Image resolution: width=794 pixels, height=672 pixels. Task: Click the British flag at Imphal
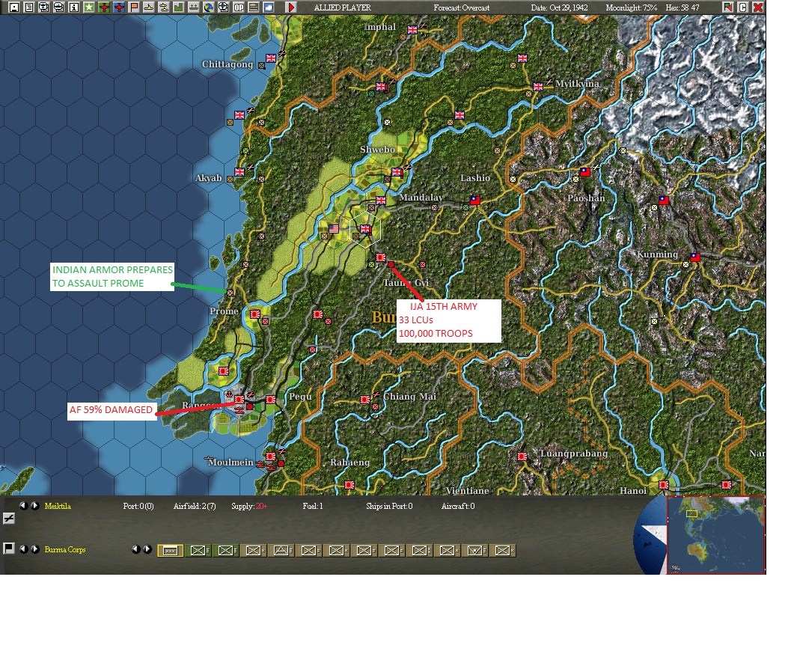pos(412,30)
